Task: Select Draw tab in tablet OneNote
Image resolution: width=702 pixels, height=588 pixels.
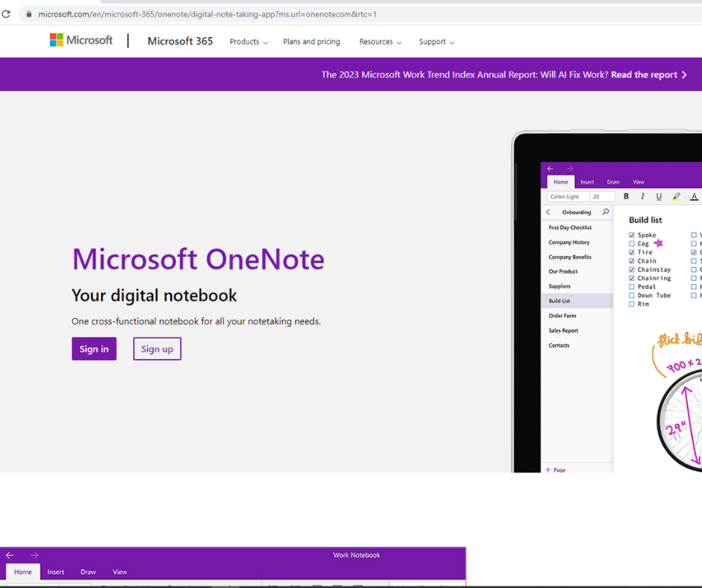Action: (613, 182)
